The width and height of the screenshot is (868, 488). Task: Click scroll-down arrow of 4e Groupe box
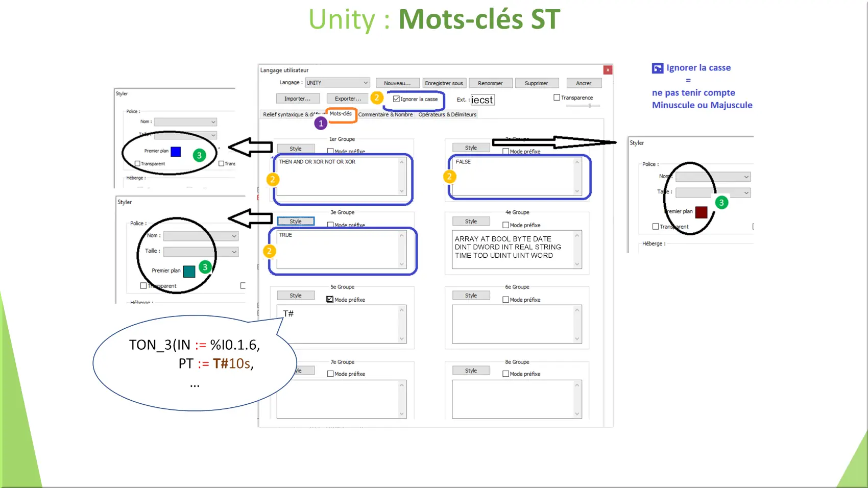(x=577, y=264)
